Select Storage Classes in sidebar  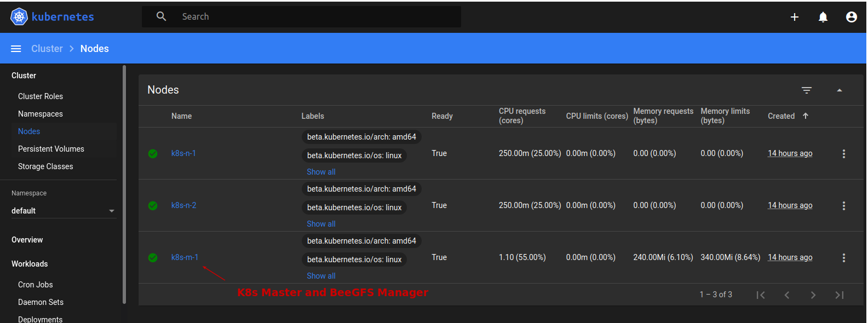click(x=45, y=166)
